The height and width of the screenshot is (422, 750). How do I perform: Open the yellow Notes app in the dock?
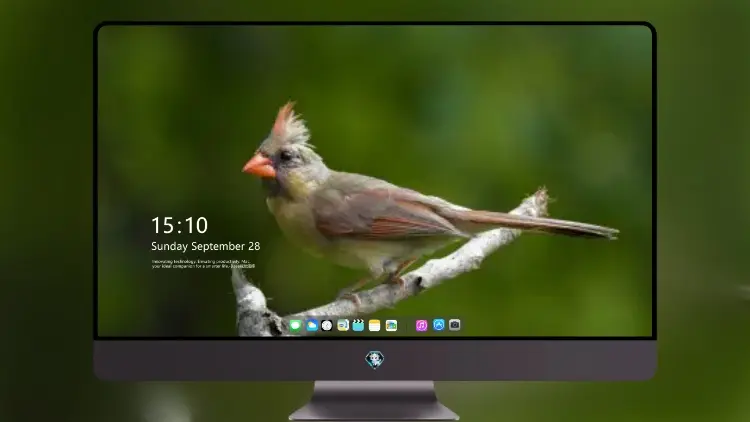[375, 325]
